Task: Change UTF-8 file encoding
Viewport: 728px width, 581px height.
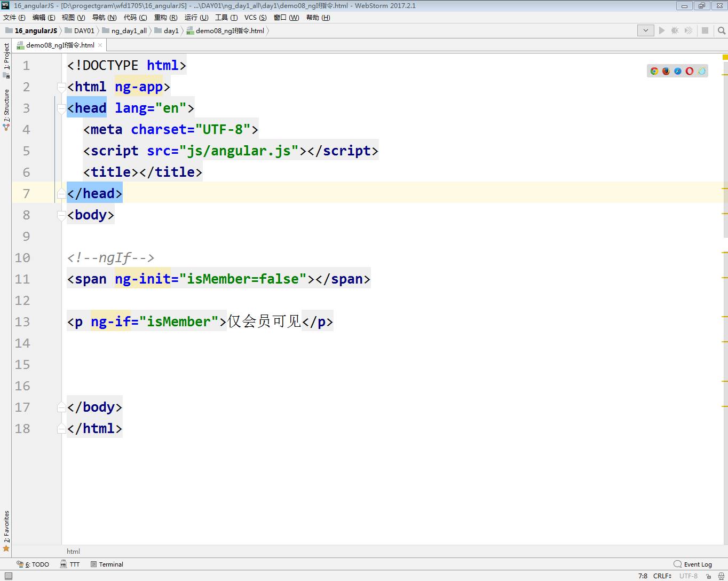Action: click(688, 576)
